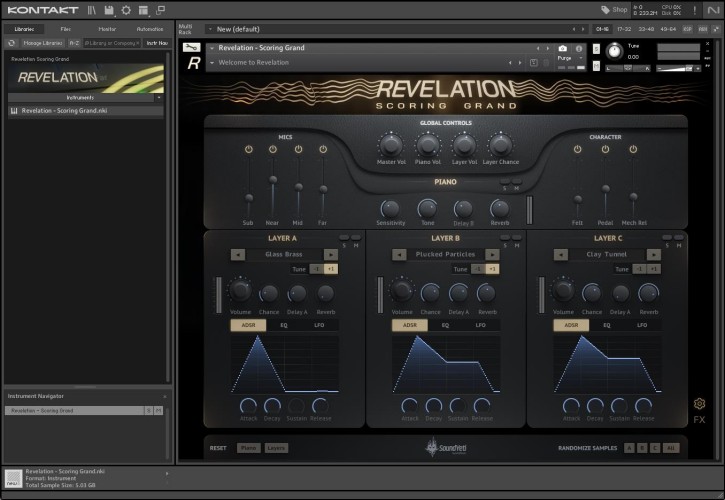Click Randomize Samples All button
The height and width of the screenshot is (500, 725).
[x=671, y=448]
